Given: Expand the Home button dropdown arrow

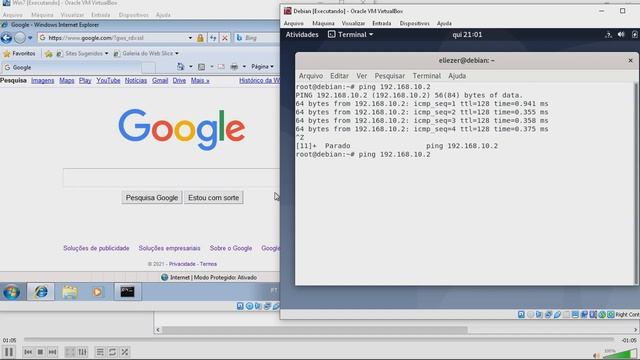Looking at the screenshot, I should 191,67.
